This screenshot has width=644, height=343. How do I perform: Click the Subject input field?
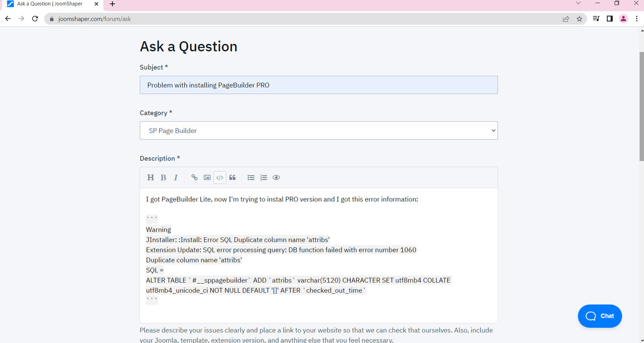(318, 85)
